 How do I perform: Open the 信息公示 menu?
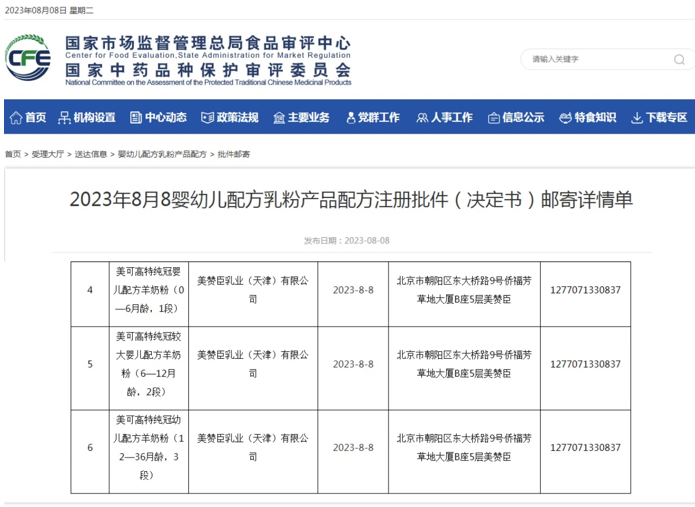pos(523,117)
